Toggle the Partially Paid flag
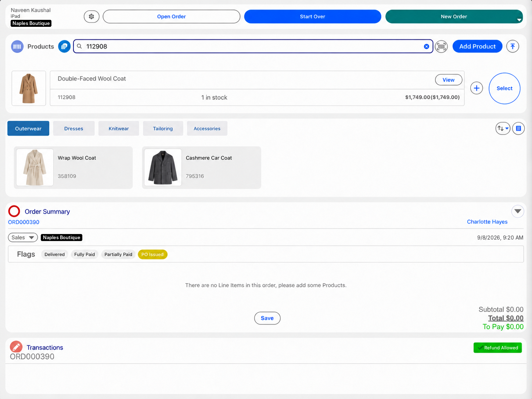The height and width of the screenshot is (399, 532). [118, 254]
